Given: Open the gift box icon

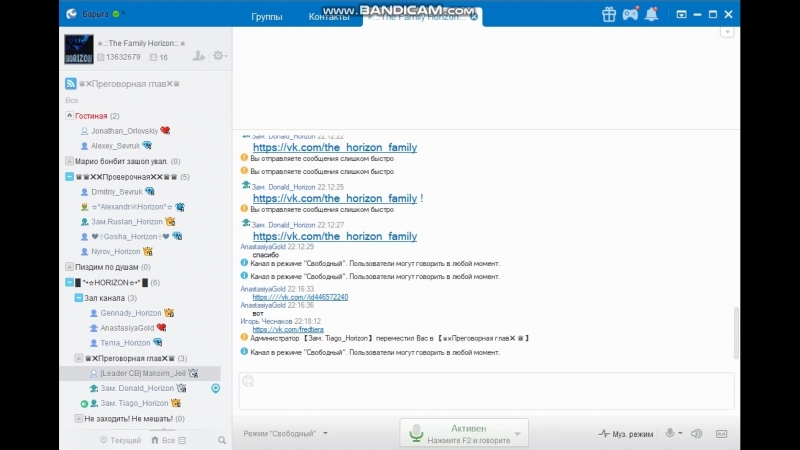Looking at the screenshot, I should [608, 14].
